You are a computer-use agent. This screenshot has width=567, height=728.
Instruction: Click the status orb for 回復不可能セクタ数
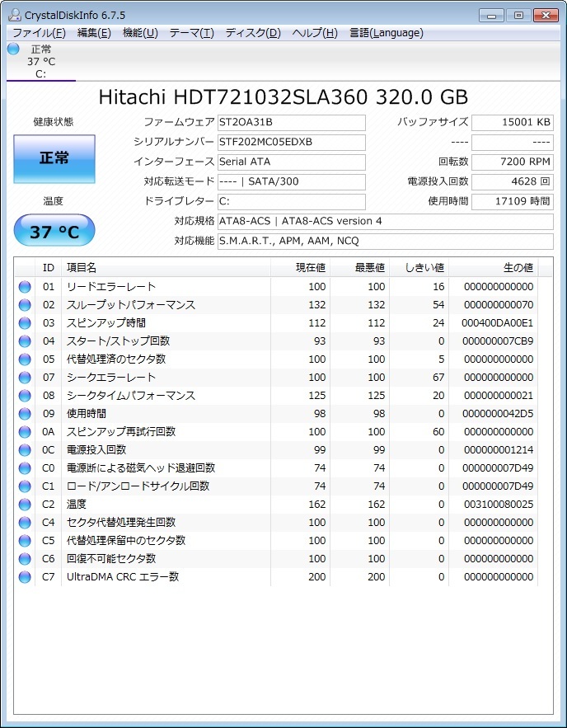point(24,558)
